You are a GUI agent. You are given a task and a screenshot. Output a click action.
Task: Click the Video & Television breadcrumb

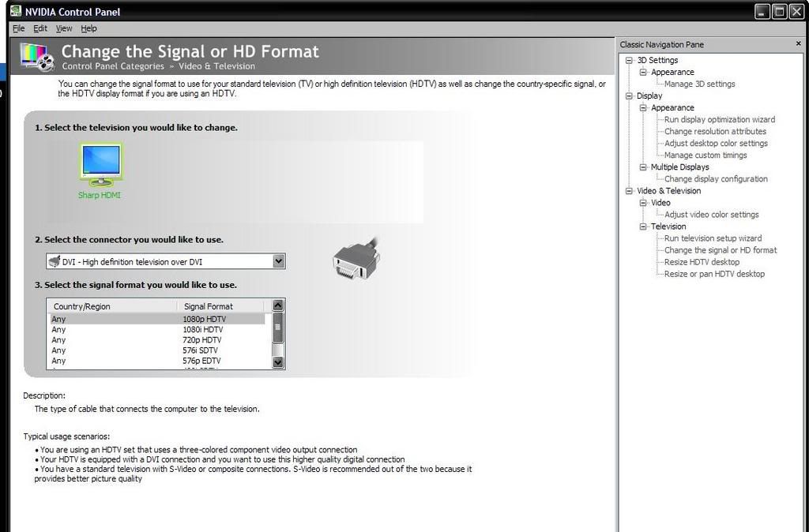point(216,66)
